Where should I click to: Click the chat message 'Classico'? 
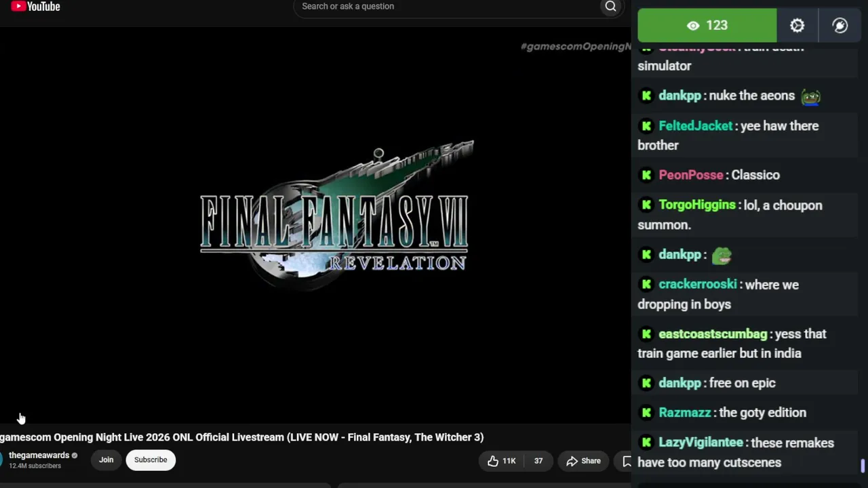pos(755,175)
